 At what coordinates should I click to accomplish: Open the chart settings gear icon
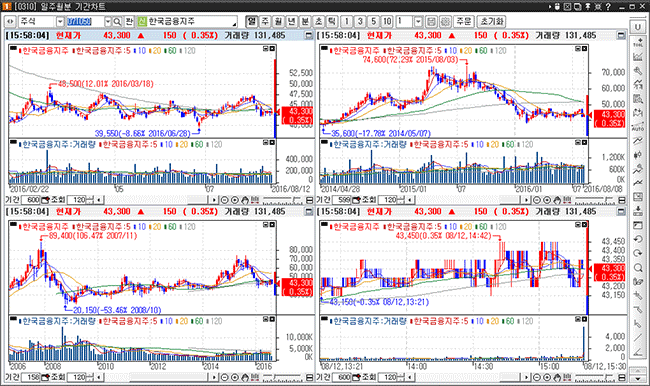coord(445,22)
